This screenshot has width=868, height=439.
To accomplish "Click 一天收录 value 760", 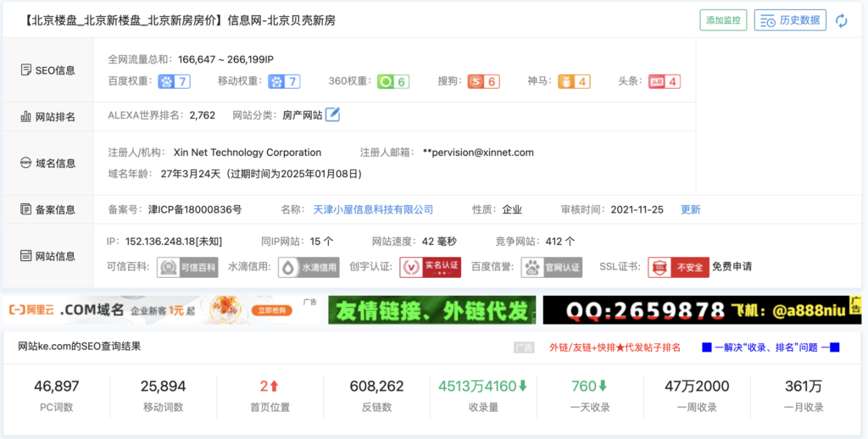I will [590, 386].
